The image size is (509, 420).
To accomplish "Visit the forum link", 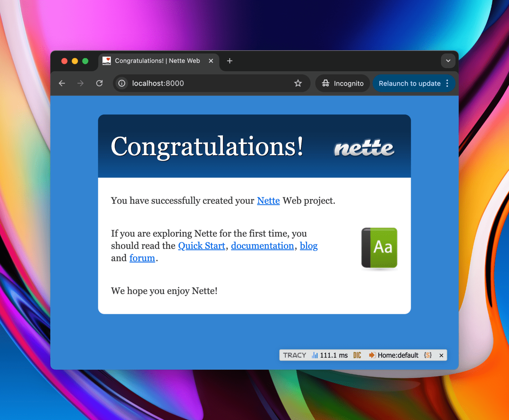I will pyautogui.click(x=142, y=258).
